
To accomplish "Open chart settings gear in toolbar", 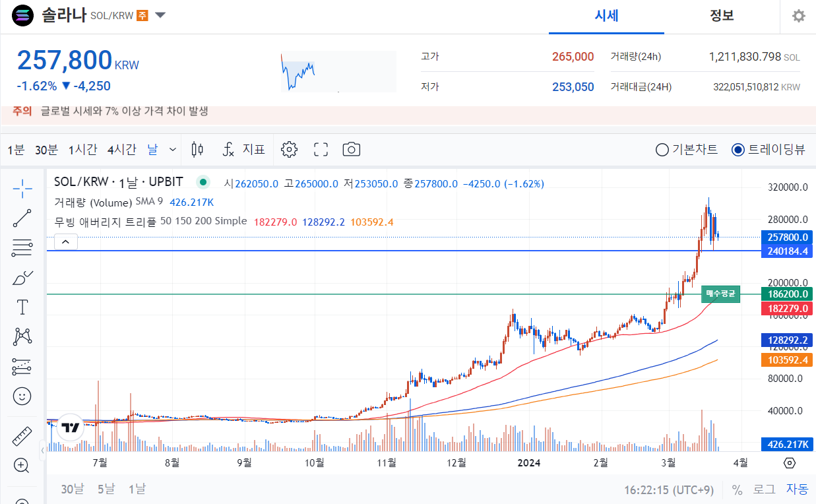I will click(289, 150).
